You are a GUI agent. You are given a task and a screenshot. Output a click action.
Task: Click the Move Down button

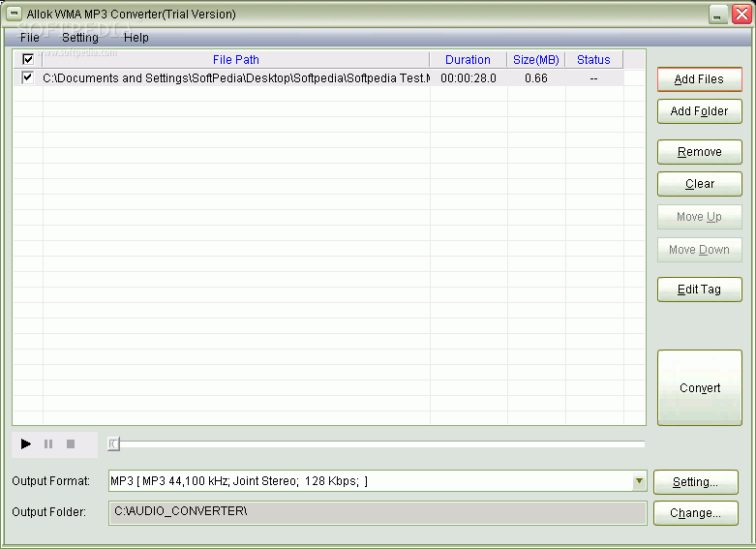tap(699, 250)
